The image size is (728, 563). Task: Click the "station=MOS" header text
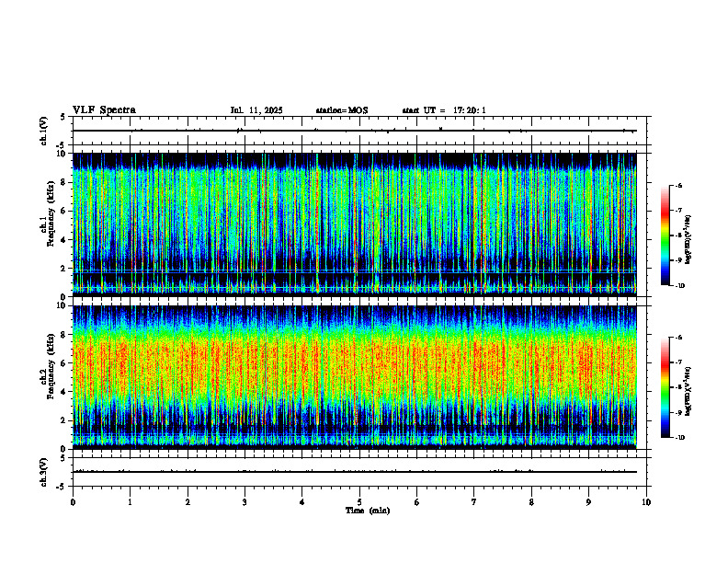coord(342,110)
